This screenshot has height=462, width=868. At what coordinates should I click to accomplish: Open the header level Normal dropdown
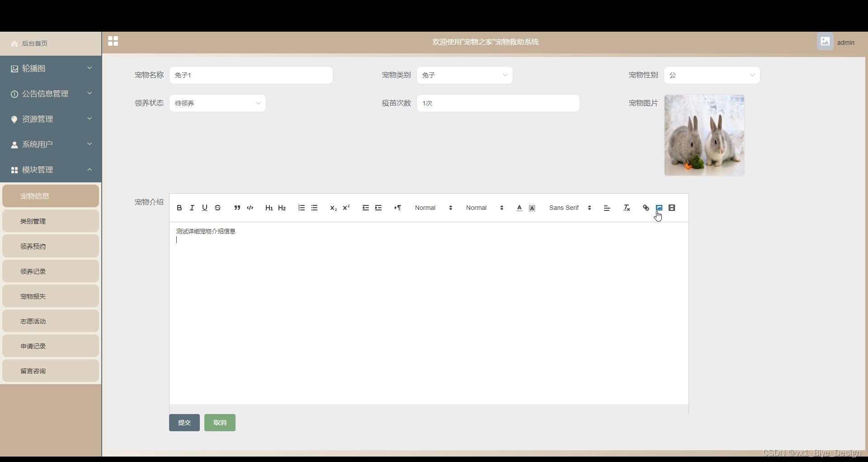pos(485,208)
